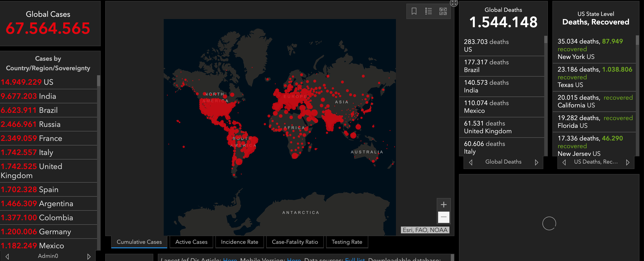Click the cases by country list scrollbar

coord(98,81)
